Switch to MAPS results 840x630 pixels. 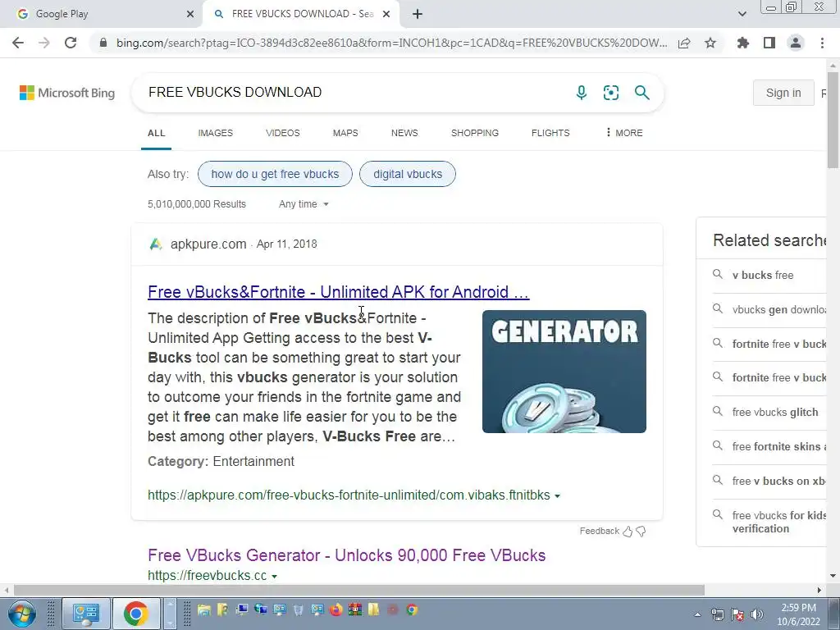[345, 133]
